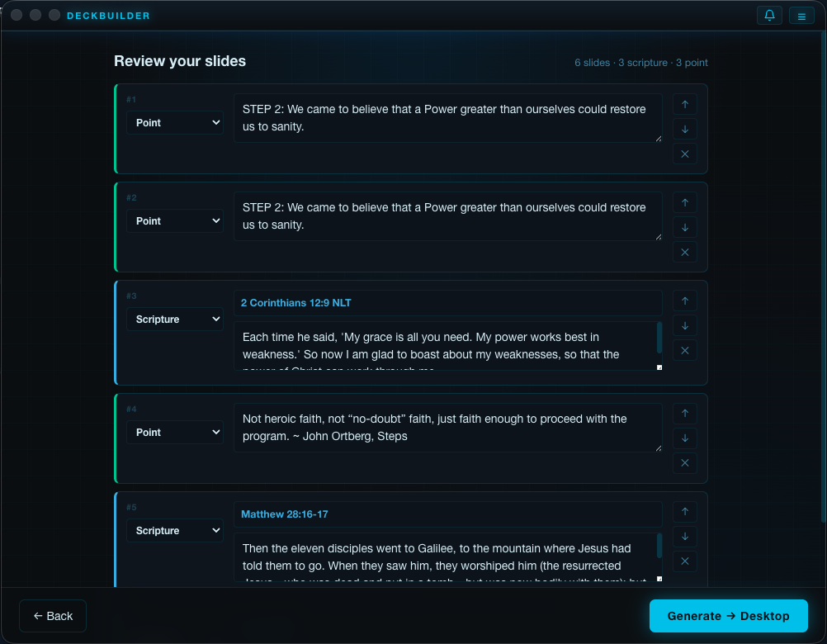The height and width of the screenshot is (644, 827).
Task: Open the slide #5 Scripture type dropdown
Action: 175,531
